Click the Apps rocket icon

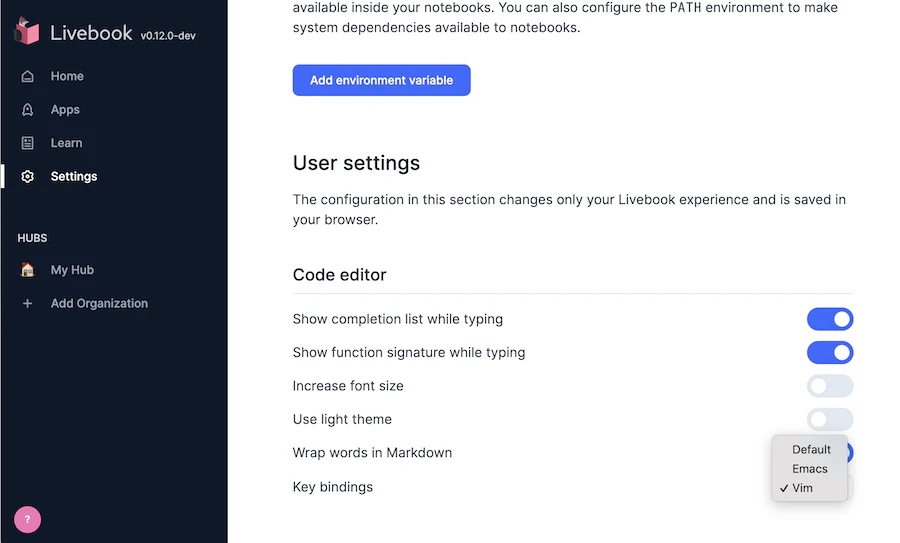click(28, 110)
